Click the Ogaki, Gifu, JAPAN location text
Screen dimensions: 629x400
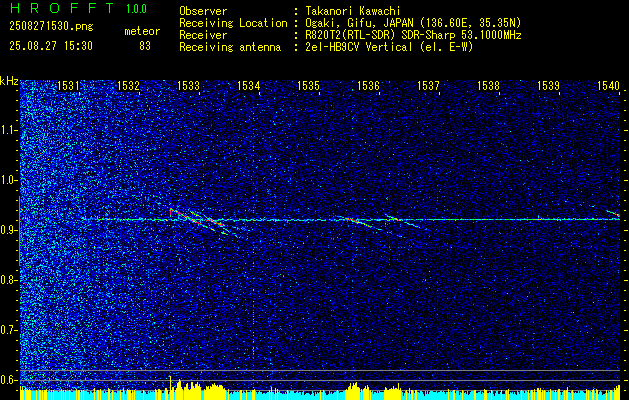click(413, 23)
